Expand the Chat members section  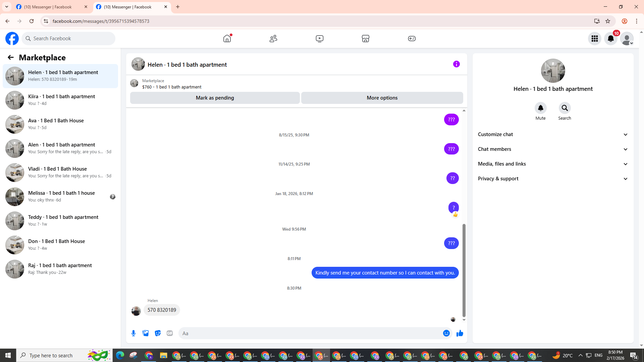click(552, 149)
